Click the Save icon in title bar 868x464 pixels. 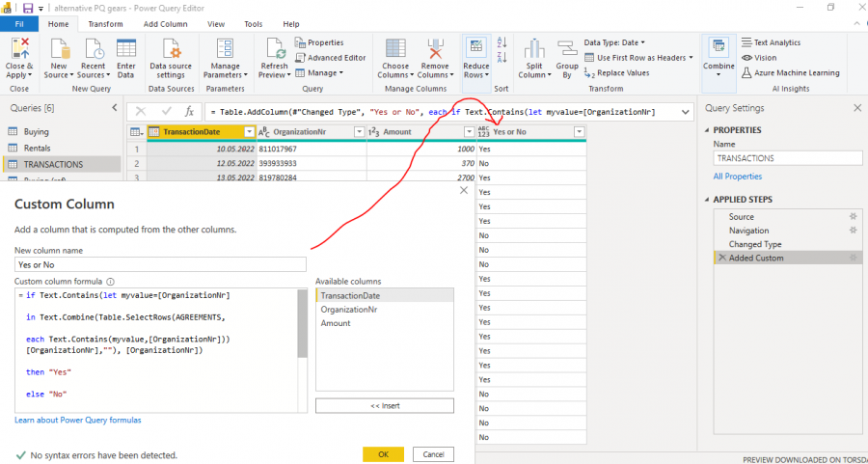point(28,8)
